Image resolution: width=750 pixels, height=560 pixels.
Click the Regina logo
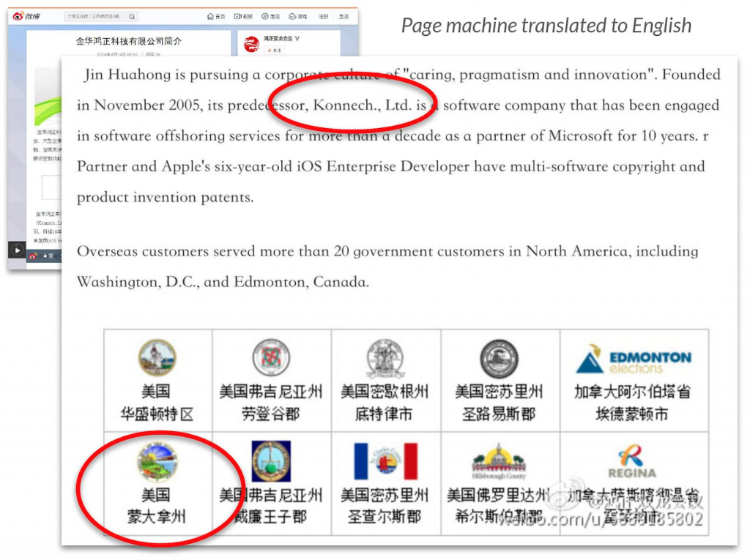pyautogui.click(x=632, y=461)
